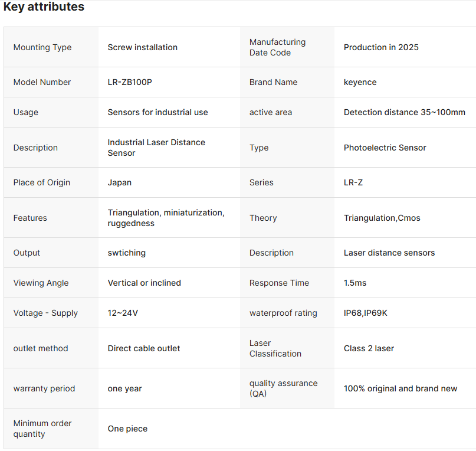Click the 12~24V supply voltage value

point(123,313)
